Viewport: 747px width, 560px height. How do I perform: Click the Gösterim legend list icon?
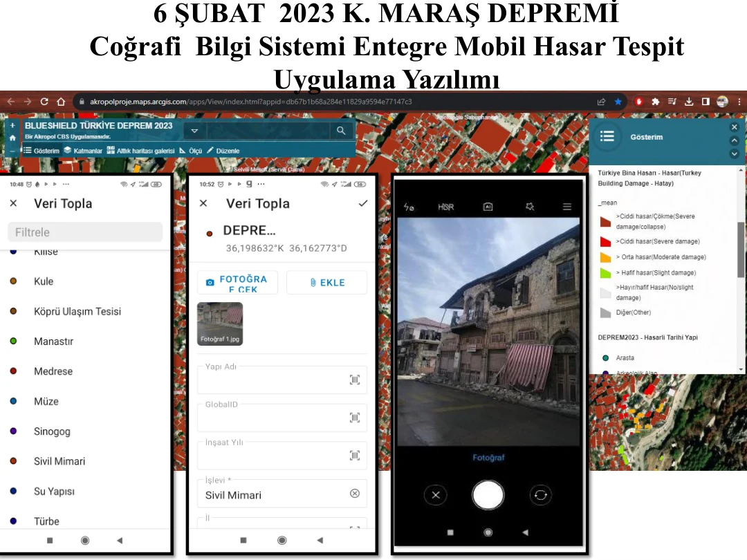[x=607, y=137]
